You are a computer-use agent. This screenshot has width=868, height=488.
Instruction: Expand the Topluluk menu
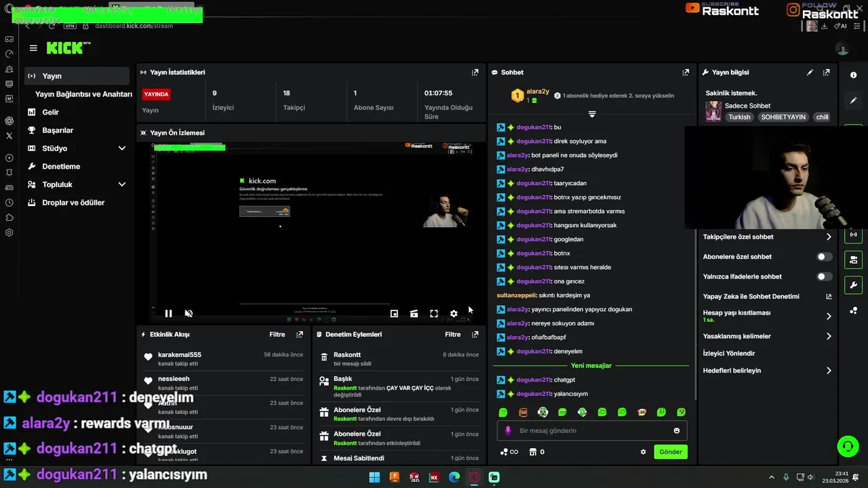(122, 184)
